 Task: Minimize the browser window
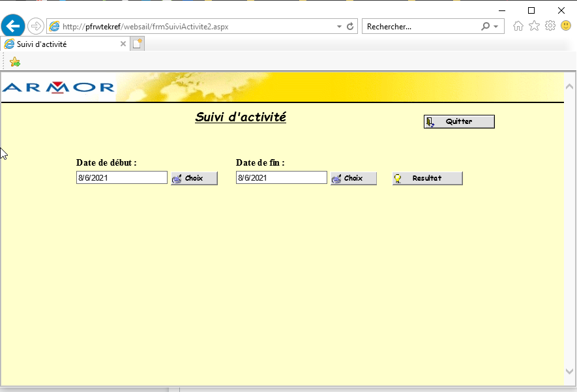click(502, 10)
